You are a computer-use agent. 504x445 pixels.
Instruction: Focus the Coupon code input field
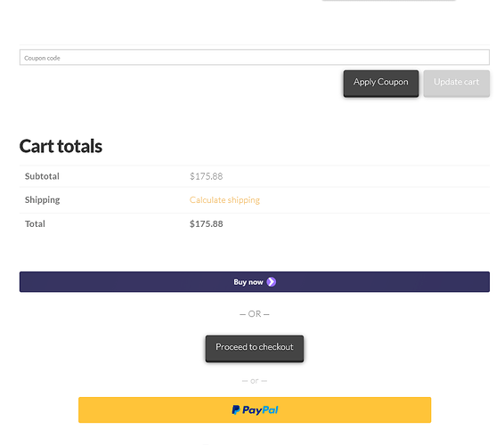255,57
